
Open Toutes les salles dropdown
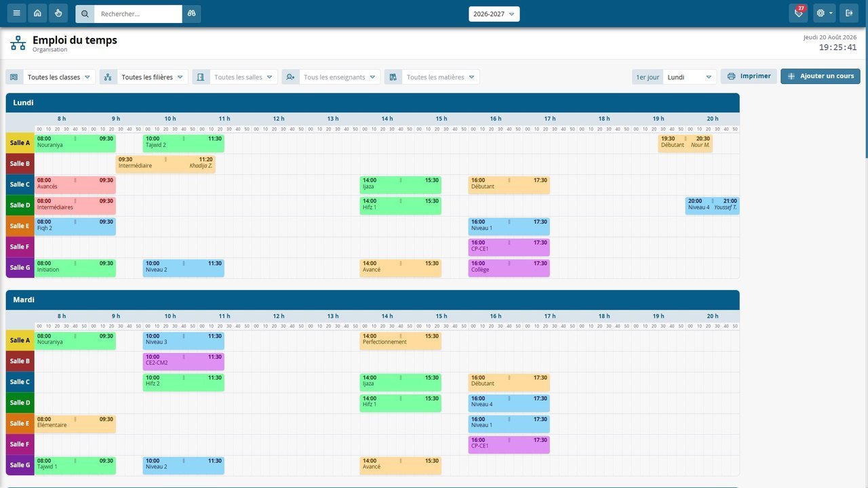tap(243, 77)
